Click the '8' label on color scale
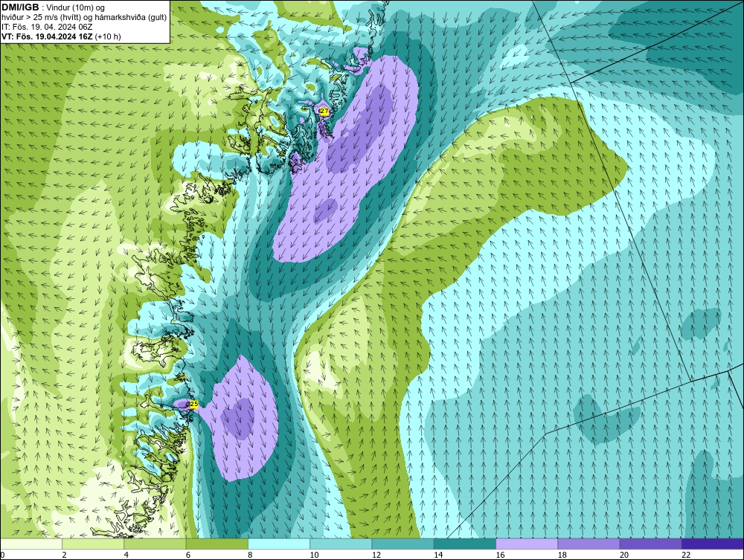744x560 pixels. tap(250, 556)
